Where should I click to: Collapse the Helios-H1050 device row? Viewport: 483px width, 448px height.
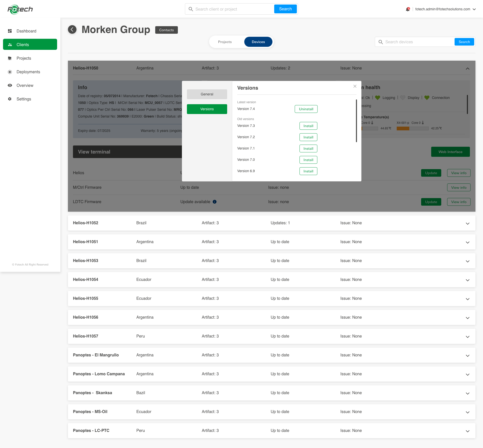467,68
